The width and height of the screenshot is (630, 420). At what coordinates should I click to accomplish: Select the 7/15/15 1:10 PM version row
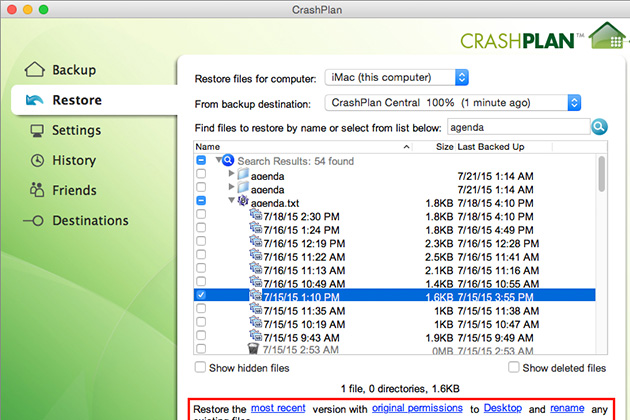(395, 295)
